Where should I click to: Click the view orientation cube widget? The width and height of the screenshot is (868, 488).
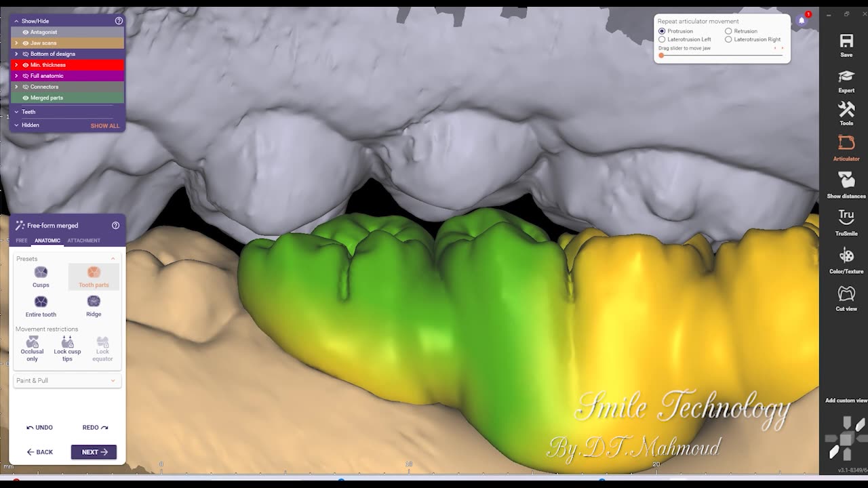point(846,438)
